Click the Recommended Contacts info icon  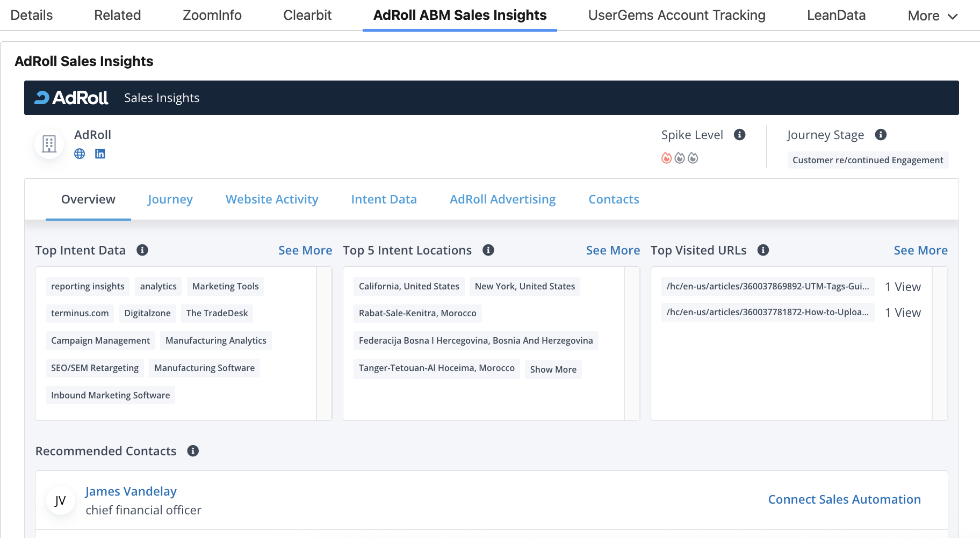point(193,451)
